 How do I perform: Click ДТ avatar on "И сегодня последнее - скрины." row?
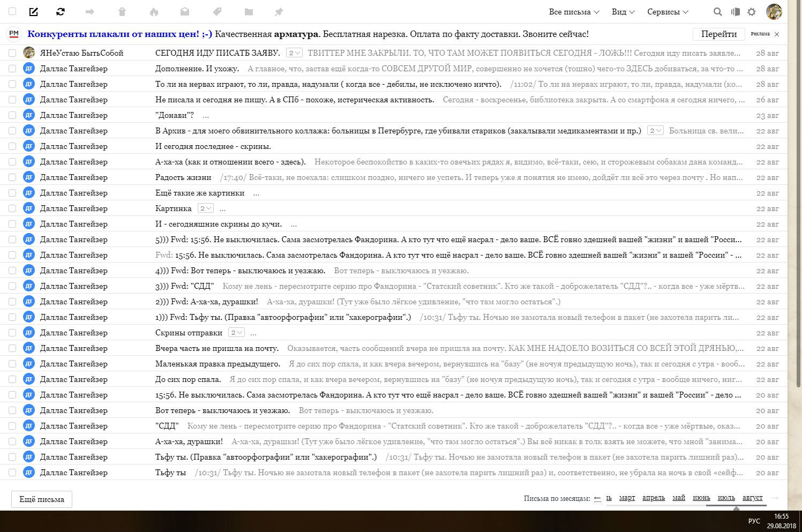[29, 146]
